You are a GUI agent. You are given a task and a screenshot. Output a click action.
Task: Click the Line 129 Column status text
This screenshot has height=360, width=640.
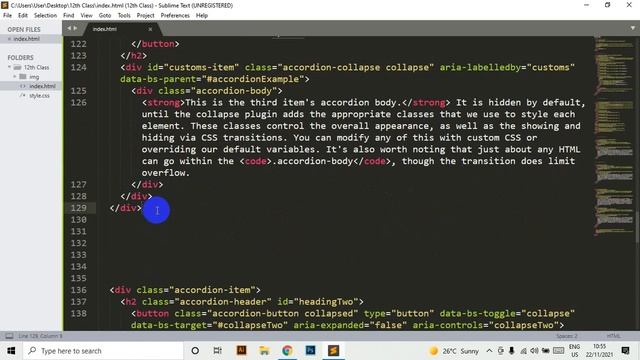point(40,336)
